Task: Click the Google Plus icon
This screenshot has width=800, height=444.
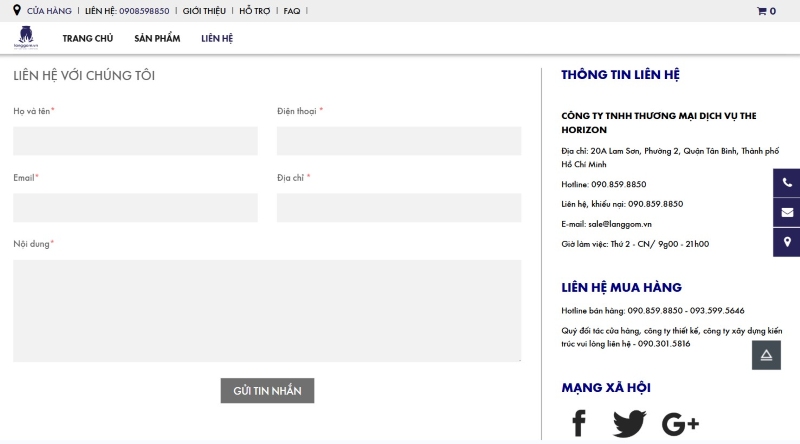Action: [x=680, y=423]
